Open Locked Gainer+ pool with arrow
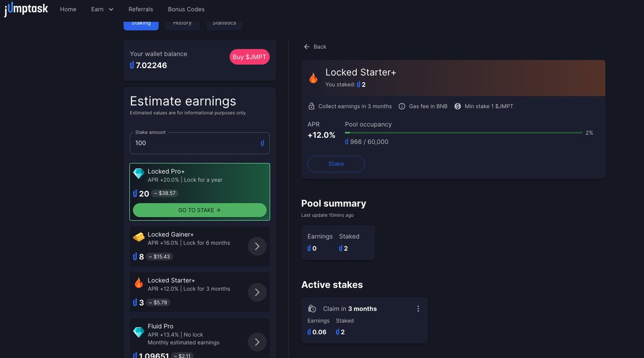 pyautogui.click(x=257, y=246)
